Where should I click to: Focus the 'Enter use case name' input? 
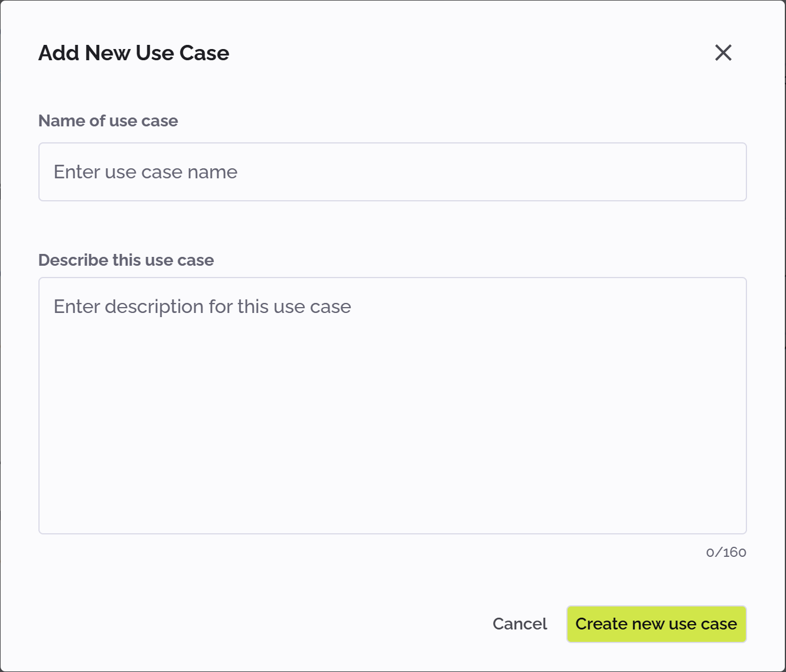393,172
